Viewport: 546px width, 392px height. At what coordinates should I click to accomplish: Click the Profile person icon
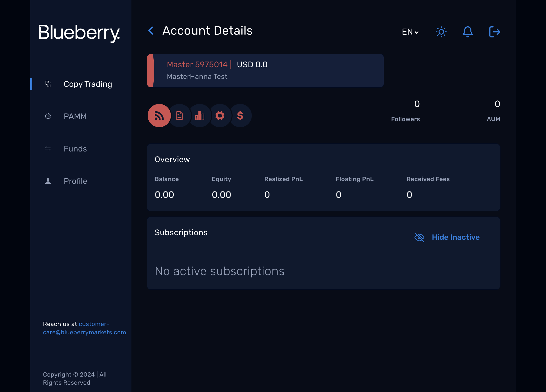(x=48, y=181)
